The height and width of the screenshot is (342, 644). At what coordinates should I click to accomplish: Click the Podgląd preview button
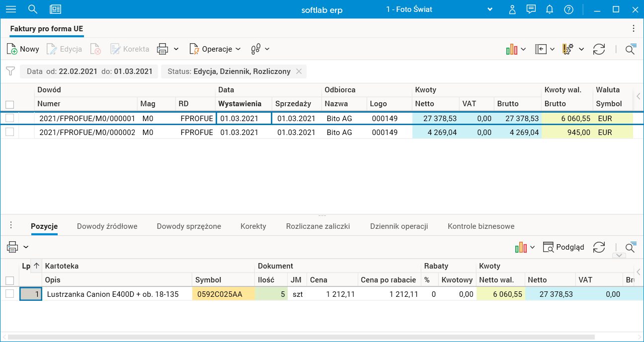point(563,247)
